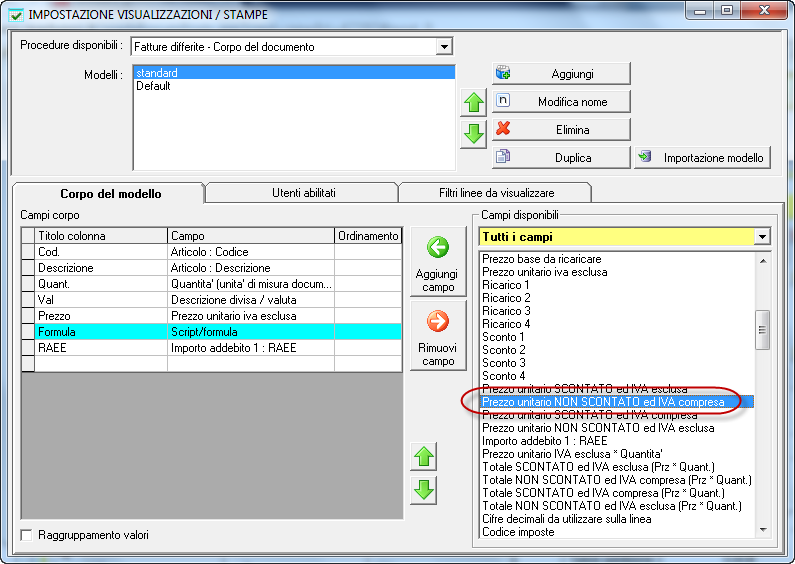
Task: Switch to the Corpo del modello tab
Action: pyautogui.click(x=110, y=194)
